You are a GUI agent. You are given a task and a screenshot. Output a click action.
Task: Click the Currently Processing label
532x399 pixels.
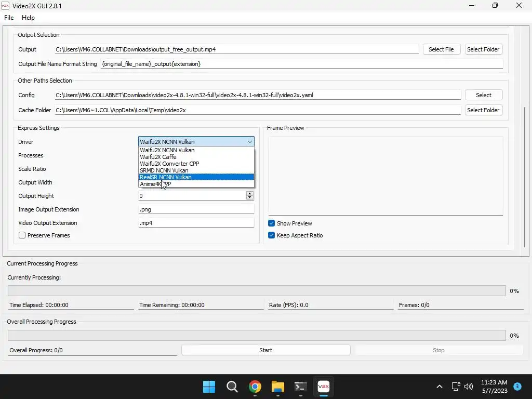coord(34,277)
